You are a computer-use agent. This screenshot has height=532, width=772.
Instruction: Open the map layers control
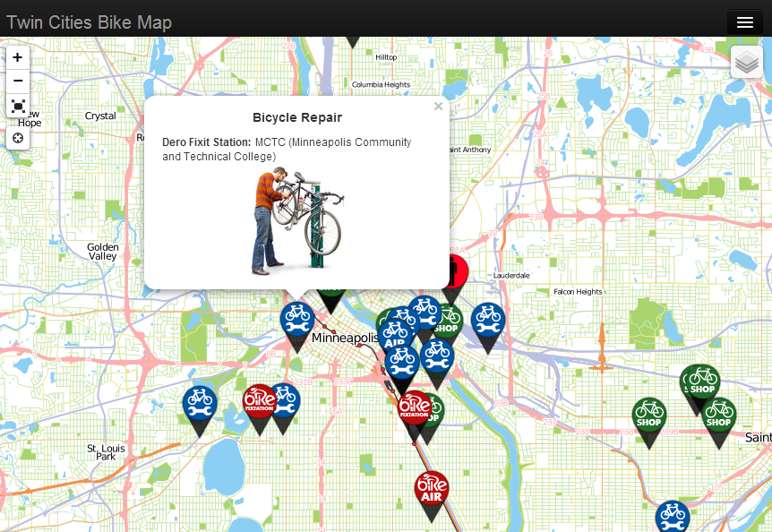[746, 62]
